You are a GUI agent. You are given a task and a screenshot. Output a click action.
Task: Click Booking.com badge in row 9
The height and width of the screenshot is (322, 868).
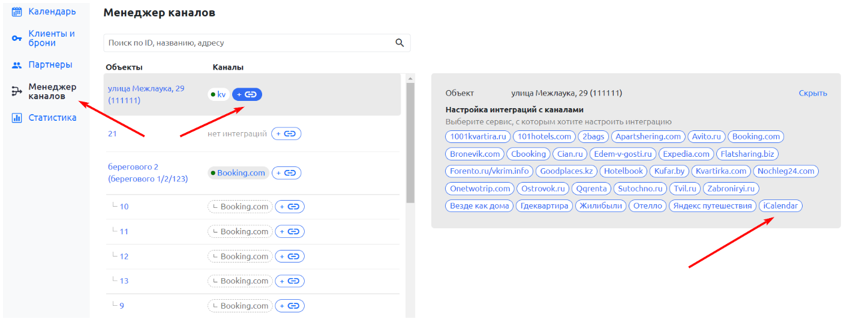coord(240,306)
